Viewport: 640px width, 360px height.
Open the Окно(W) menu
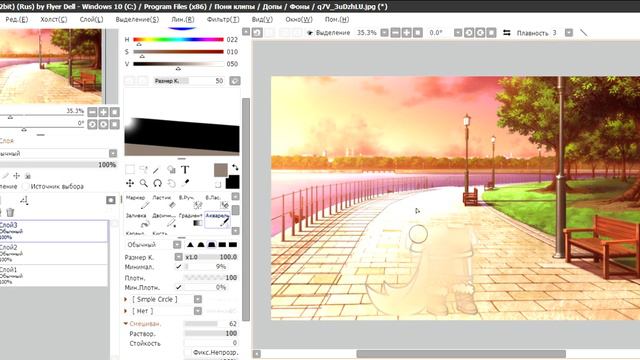pyautogui.click(x=299, y=20)
